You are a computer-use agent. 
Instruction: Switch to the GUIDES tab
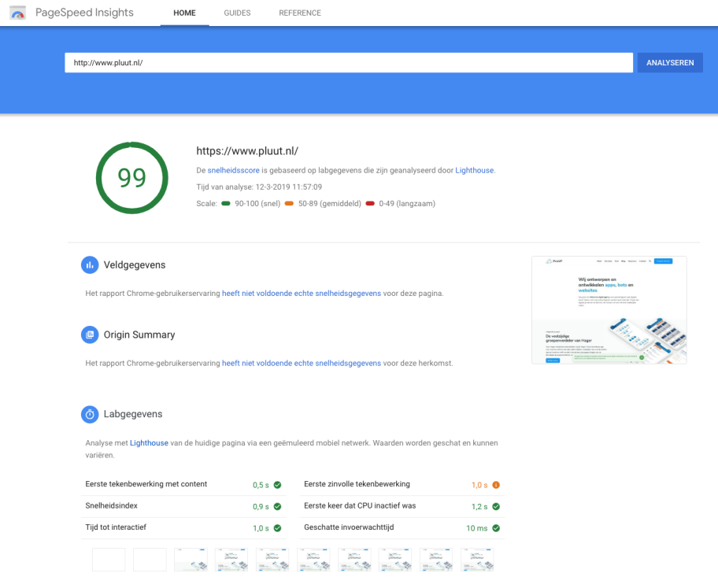click(237, 13)
